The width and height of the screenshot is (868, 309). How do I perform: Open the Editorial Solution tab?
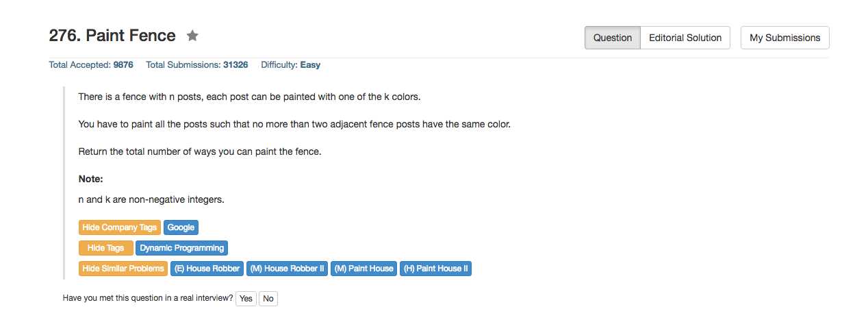[x=685, y=38]
